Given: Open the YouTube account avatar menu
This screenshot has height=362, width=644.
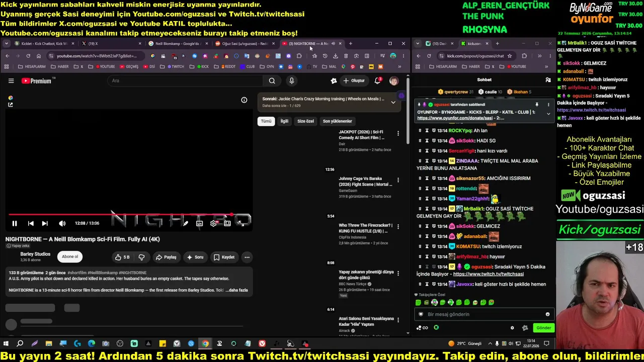Looking at the screenshot, I should coord(393,80).
